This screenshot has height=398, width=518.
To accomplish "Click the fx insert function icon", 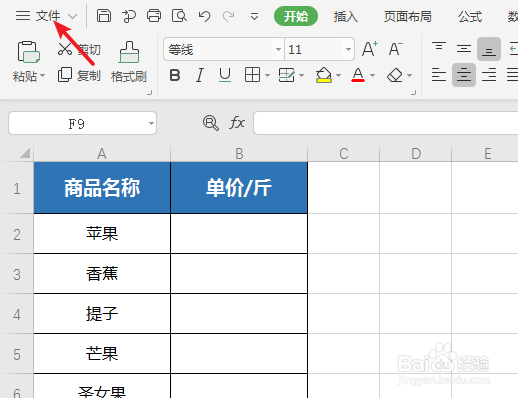I will coord(237,123).
